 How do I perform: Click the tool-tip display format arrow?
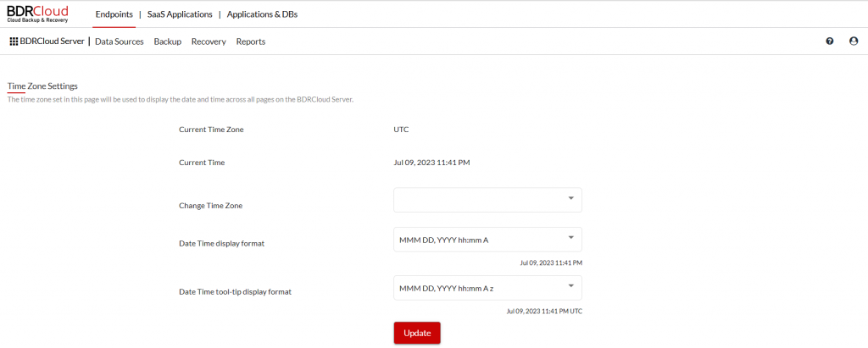[x=571, y=286]
